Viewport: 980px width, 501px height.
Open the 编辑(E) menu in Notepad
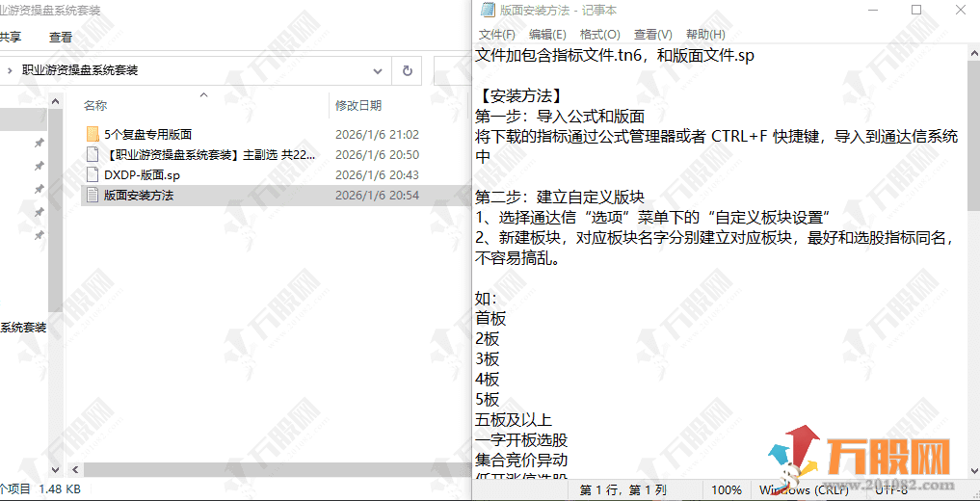(x=547, y=34)
